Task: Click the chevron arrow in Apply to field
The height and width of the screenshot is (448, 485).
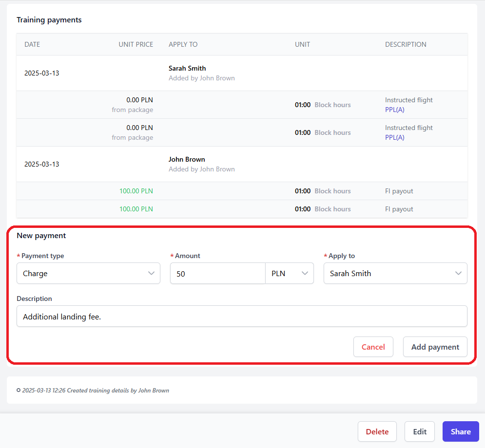Action: (458, 273)
